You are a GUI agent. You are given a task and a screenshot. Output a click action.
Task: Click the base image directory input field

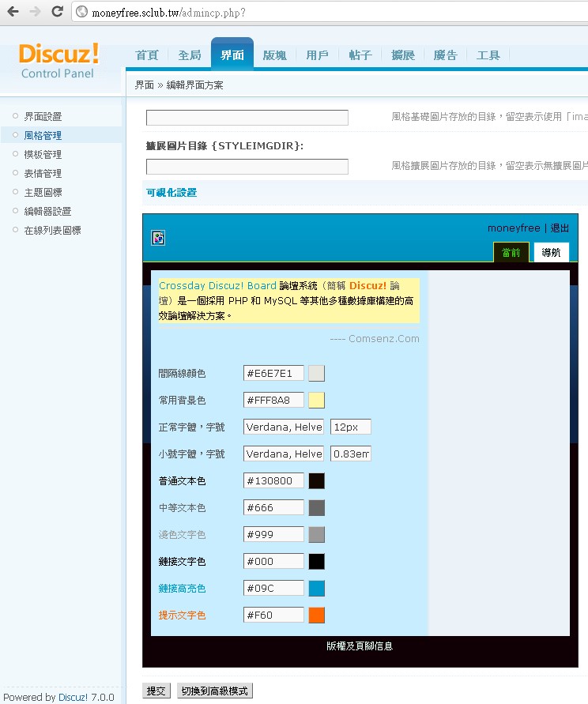point(247,118)
